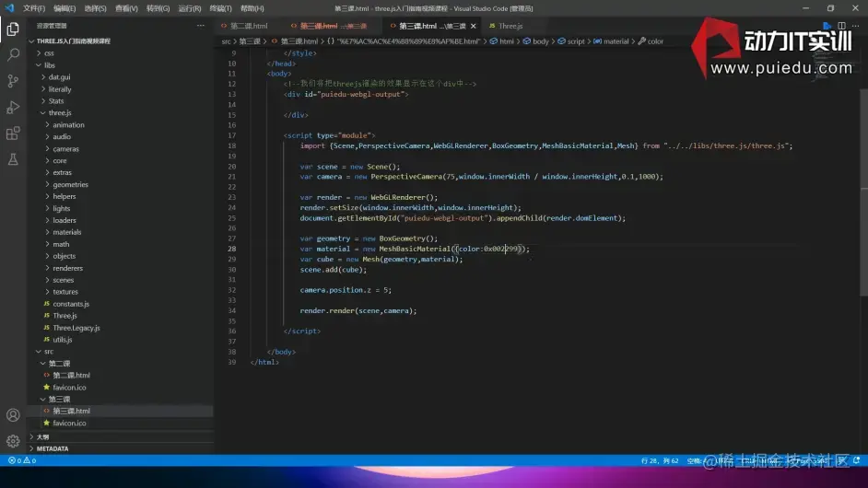Switch to the Three.js editor tab
868x488 pixels.
click(x=510, y=26)
